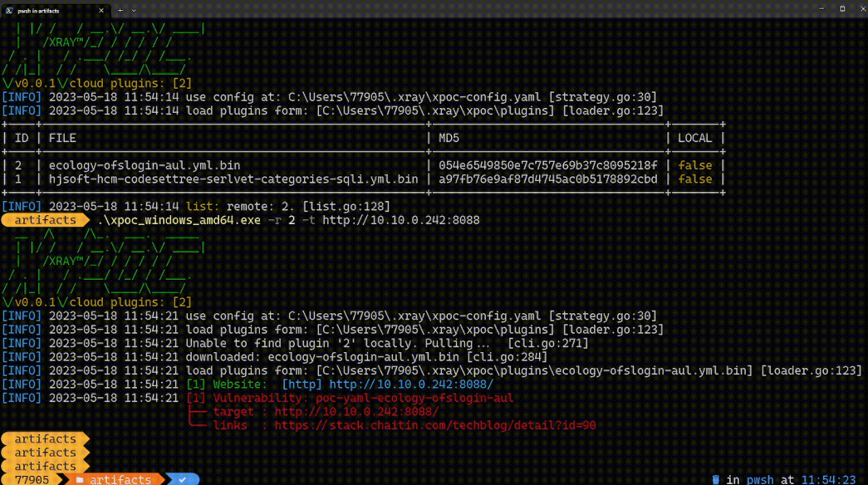
Task: Click the 77905 user prompt segment
Action: [32, 479]
